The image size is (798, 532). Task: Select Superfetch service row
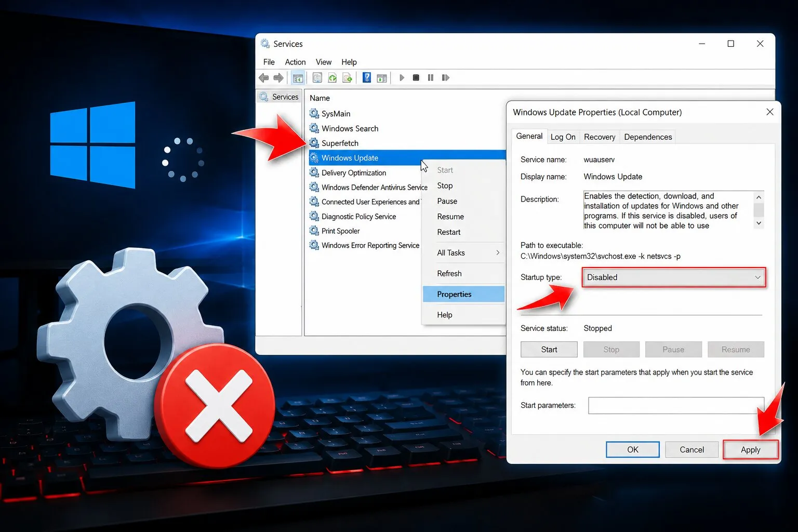[334, 143]
